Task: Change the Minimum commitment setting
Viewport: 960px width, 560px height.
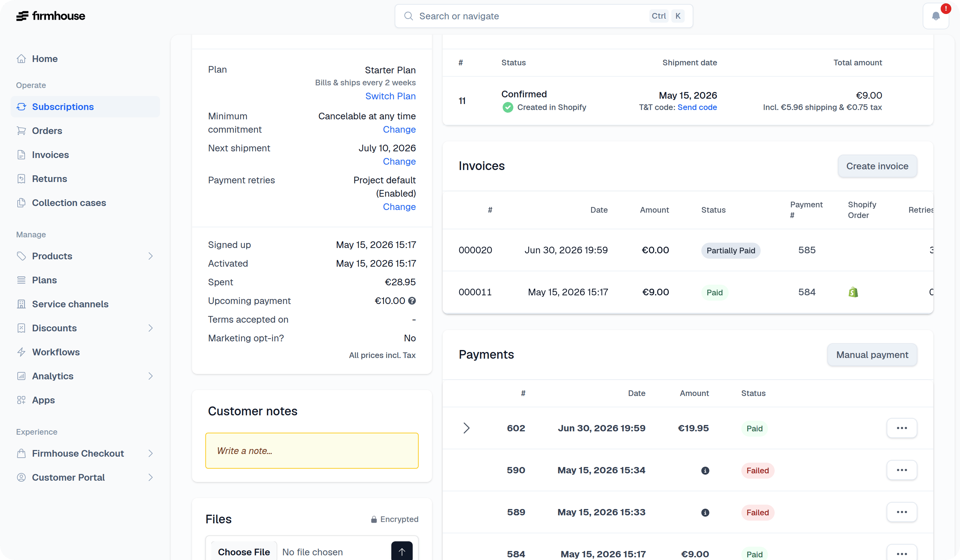Action: (x=399, y=130)
